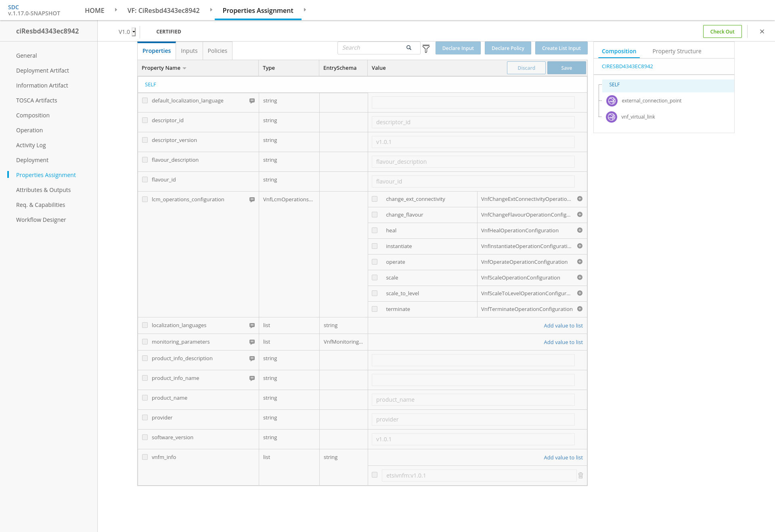
Task: Check the provider property checkbox
Action: pyautogui.click(x=145, y=417)
